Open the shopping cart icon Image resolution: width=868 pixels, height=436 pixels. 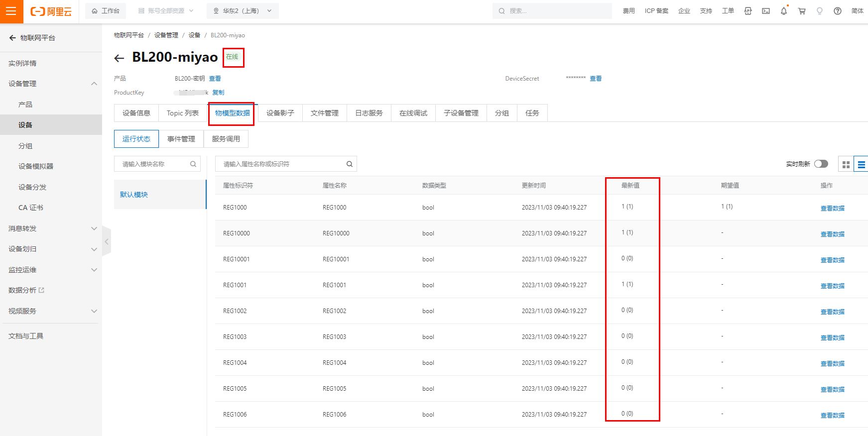[x=802, y=11]
